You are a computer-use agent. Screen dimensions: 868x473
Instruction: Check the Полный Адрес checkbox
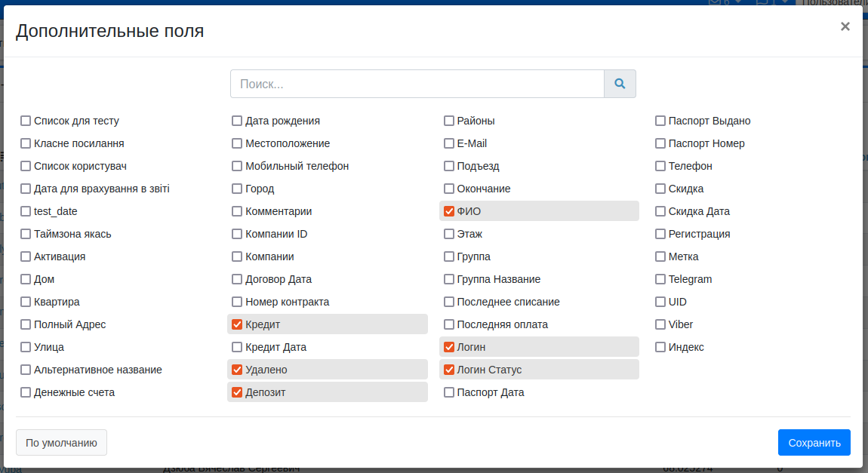click(x=26, y=324)
